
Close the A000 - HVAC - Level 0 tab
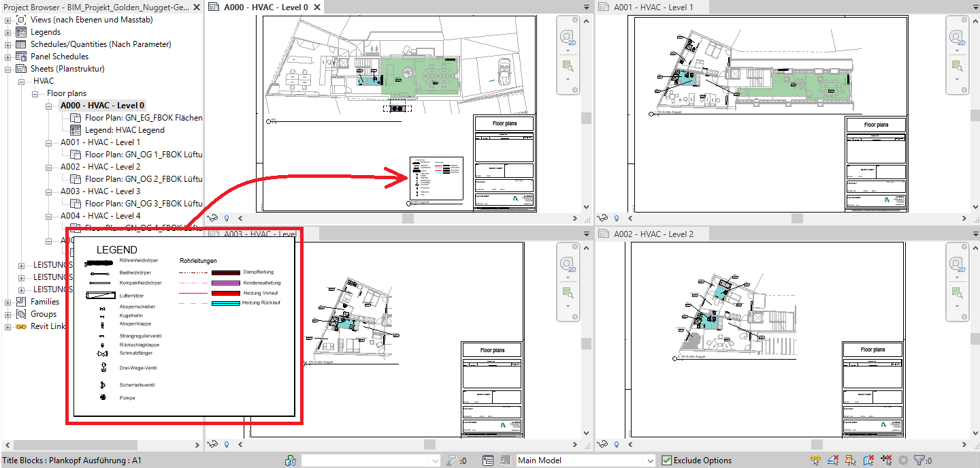(316, 7)
